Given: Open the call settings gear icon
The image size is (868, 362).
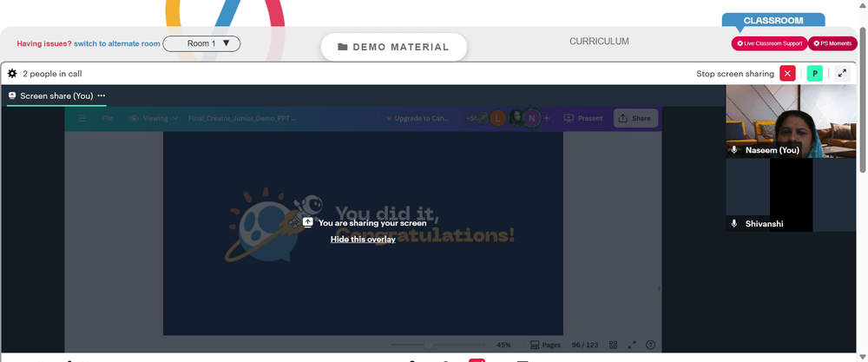Looking at the screenshot, I should click(12, 74).
